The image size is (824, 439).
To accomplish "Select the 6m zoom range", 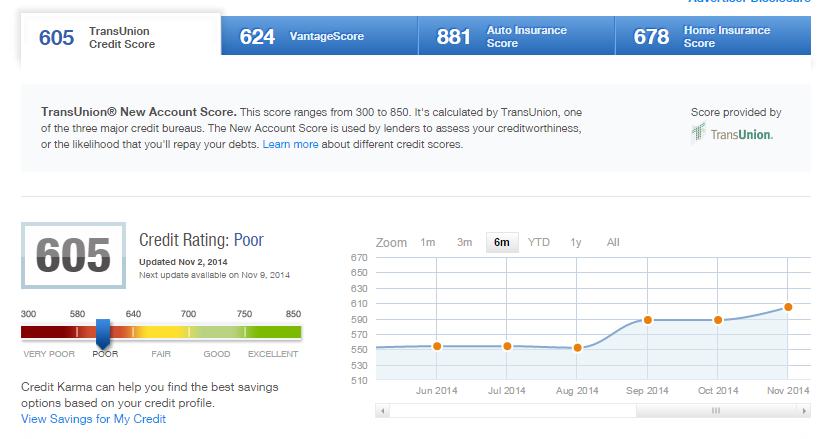I will [x=502, y=242].
